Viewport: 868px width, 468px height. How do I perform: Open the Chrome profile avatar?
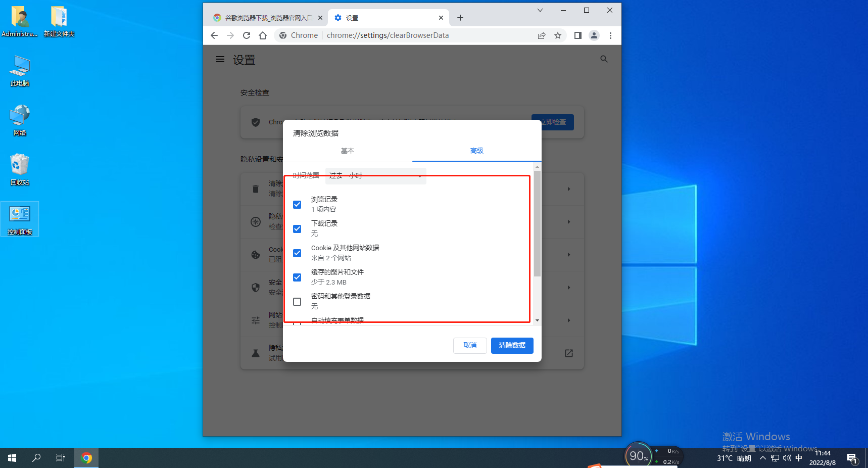click(594, 35)
